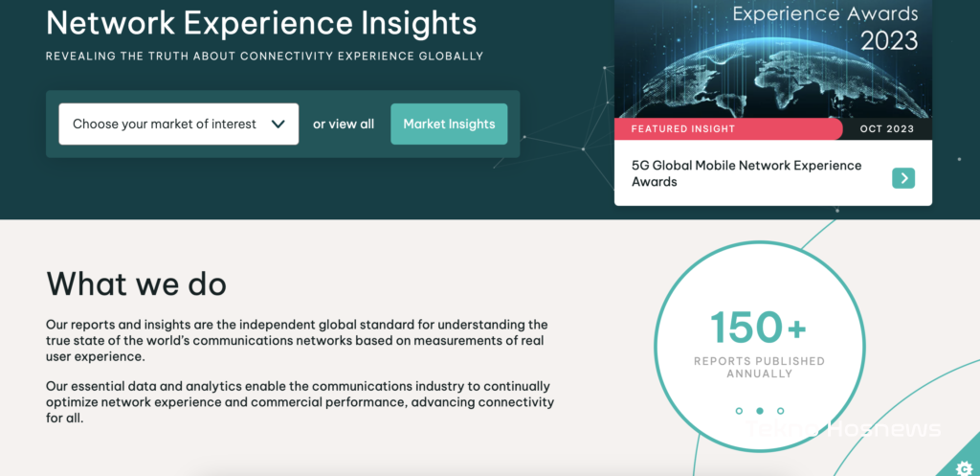Click the arrow icon on featured insight card
The image size is (980, 476).
pos(902,177)
